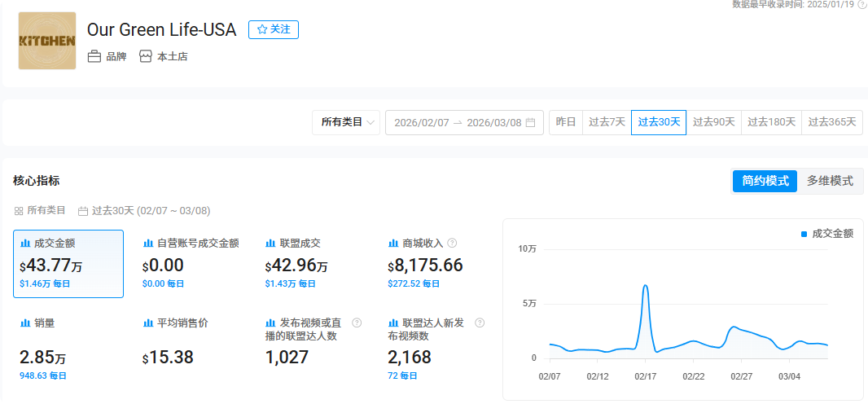Switch to 多维模式 view
This screenshot has width=868, height=404.
pos(830,181)
